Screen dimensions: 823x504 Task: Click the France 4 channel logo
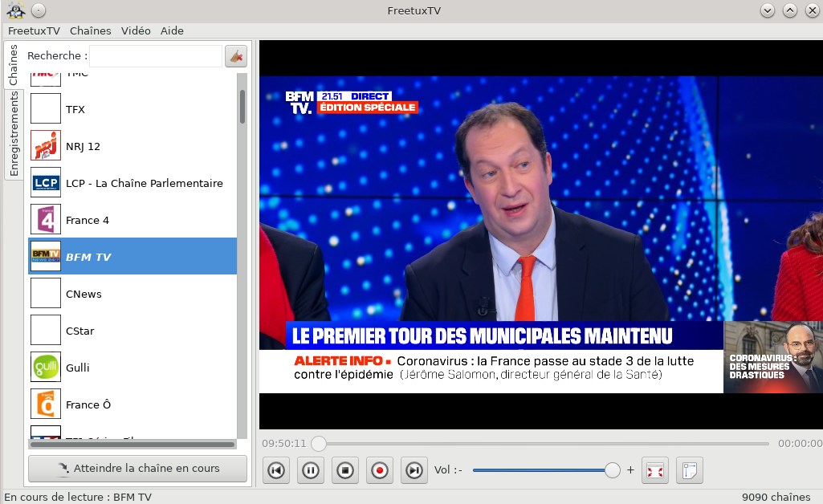(46, 219)
